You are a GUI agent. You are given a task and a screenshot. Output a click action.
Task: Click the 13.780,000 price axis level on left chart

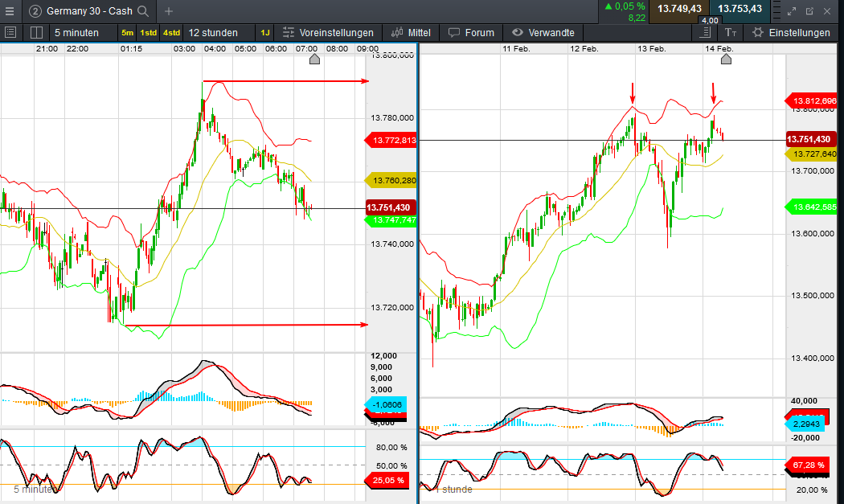[392, 118]
